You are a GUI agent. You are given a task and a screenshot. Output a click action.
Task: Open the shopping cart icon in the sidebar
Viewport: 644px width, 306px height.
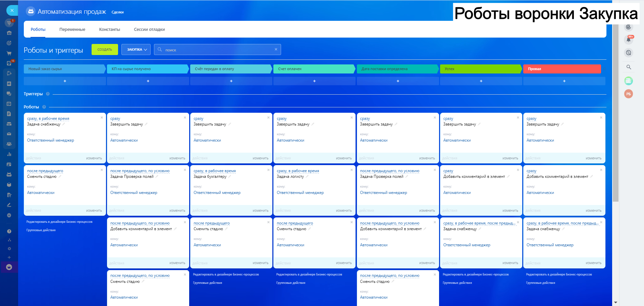(x=9, y=53)
